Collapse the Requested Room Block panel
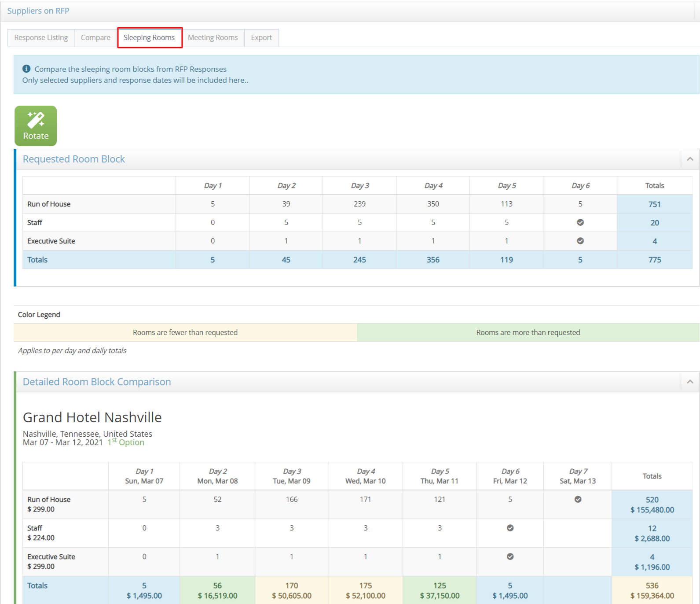Viewport: 700px width, 604px height. click(689, 159)
